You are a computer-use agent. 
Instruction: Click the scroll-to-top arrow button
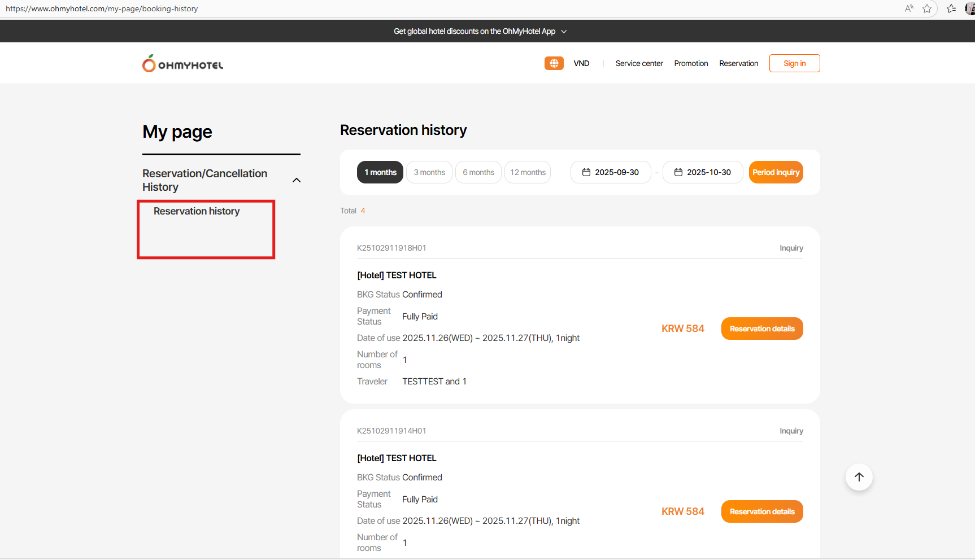[x=859, y=477]
